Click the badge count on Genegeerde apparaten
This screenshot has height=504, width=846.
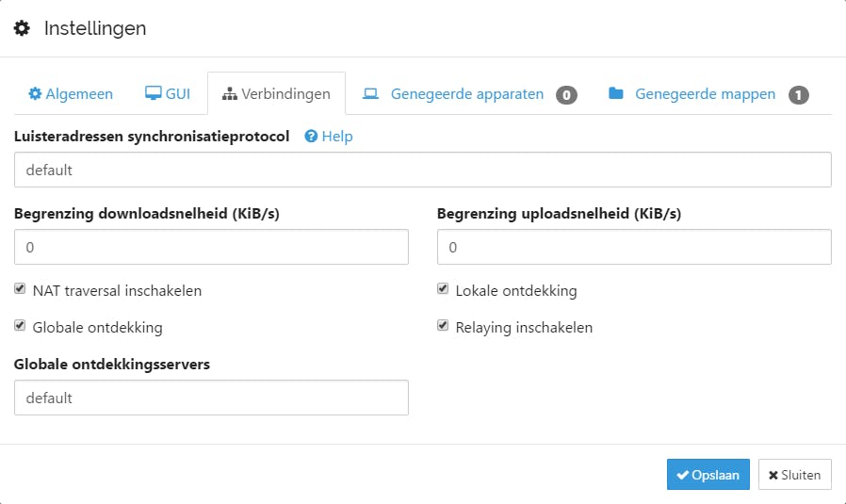566,94
